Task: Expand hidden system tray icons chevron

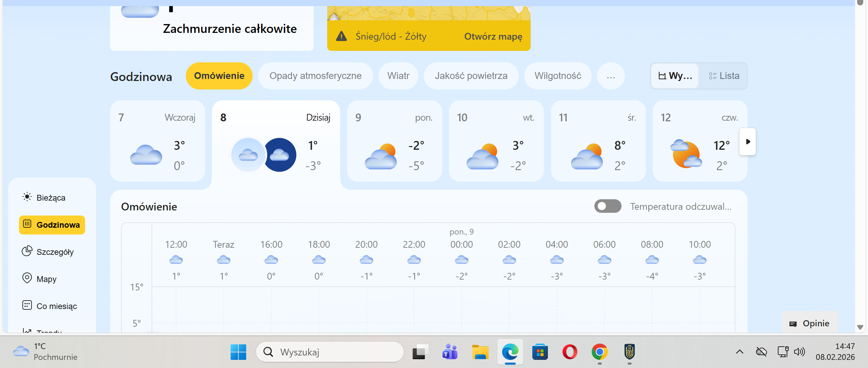Action: point(739,352)
